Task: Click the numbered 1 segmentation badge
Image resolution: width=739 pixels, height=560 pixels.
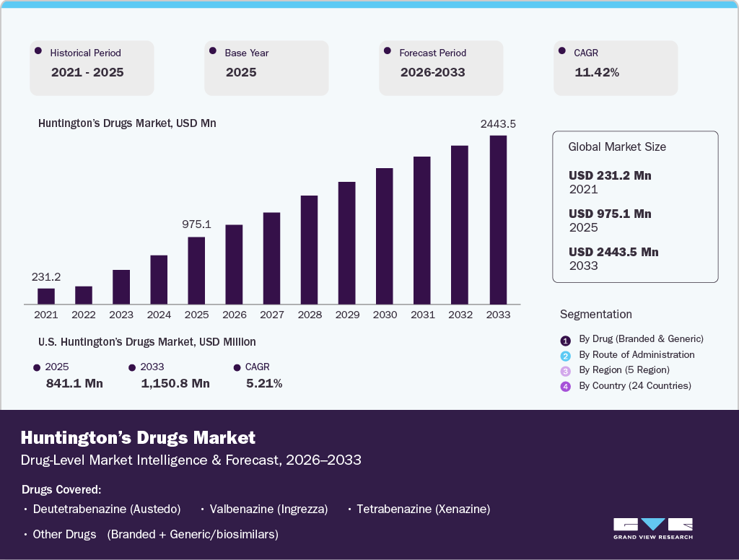Action: 566,341
